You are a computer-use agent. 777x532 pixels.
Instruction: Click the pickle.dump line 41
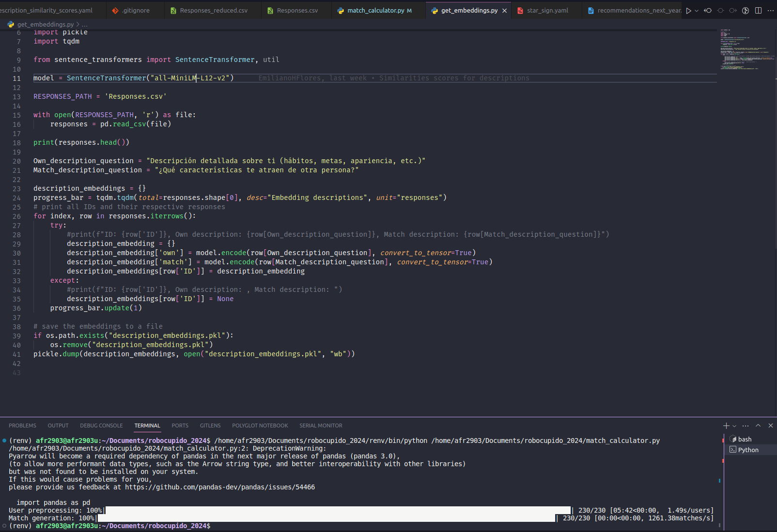coord(194,354)
